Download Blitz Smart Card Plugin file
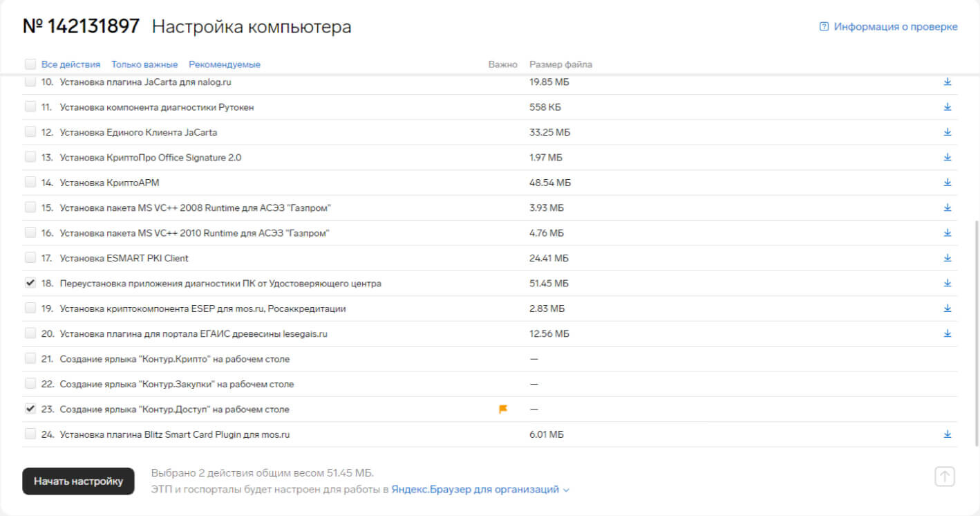 click(948, 434)
